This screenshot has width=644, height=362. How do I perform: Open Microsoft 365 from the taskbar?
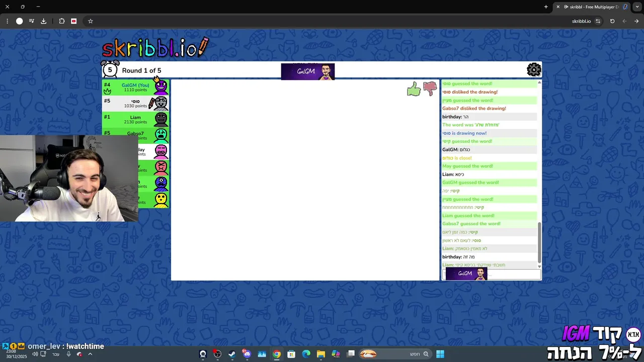[x=336, y=354]
